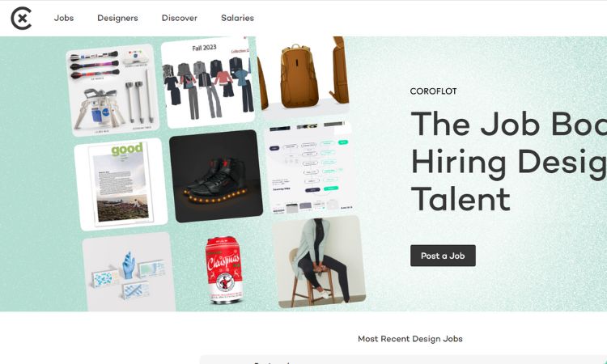Go to the Designers page
This screenshot has height=364, width=607.
(x=117, y=18)
